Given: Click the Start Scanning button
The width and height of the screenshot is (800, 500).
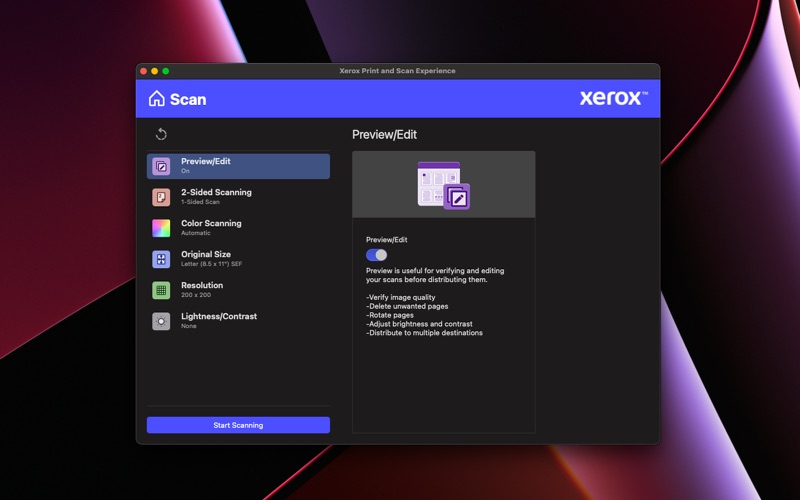Looking at the screenshot, I should 238,425.
